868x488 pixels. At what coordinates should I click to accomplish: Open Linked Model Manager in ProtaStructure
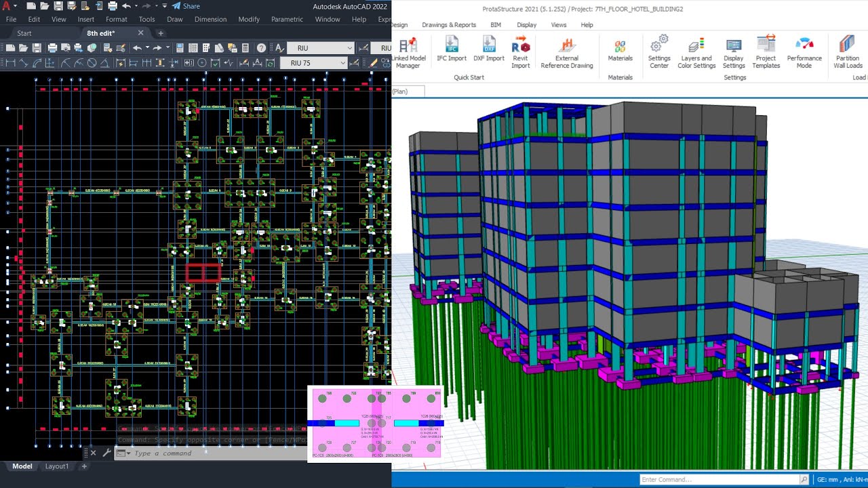(408, 53)
